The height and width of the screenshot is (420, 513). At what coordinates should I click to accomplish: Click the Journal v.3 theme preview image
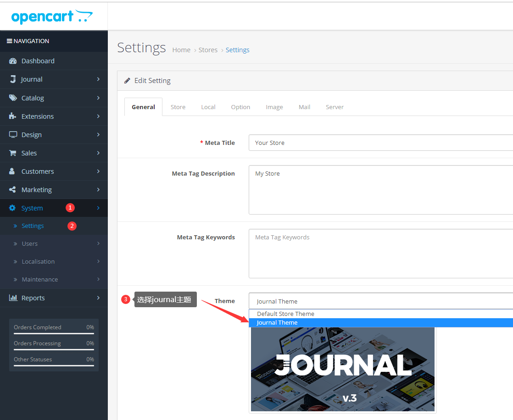(343, 370)
